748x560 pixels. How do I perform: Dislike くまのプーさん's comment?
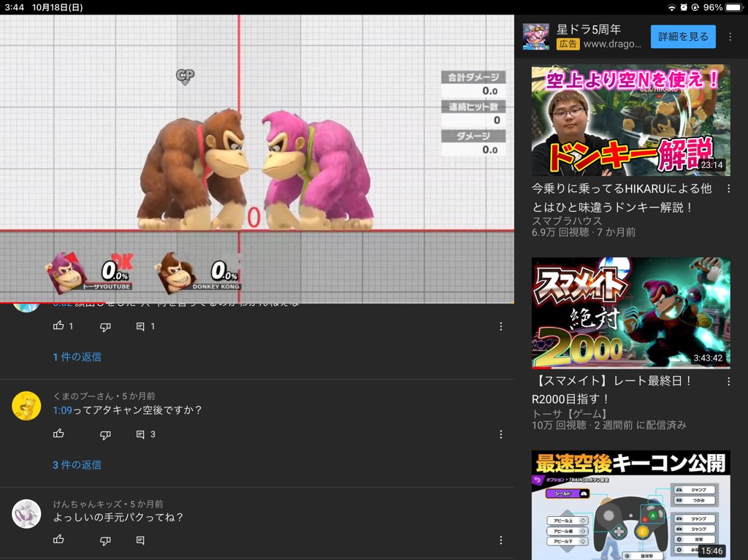pos(105,434)
